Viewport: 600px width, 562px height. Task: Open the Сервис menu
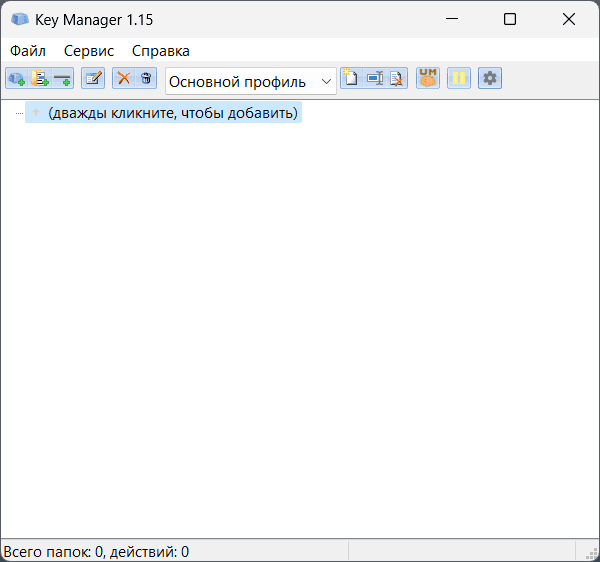click(89, 51)
